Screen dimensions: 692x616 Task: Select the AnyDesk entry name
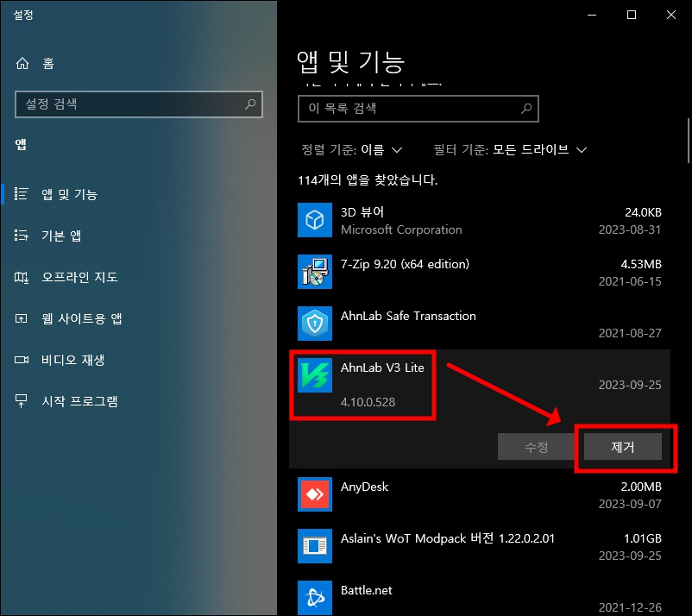pos(364,487)
